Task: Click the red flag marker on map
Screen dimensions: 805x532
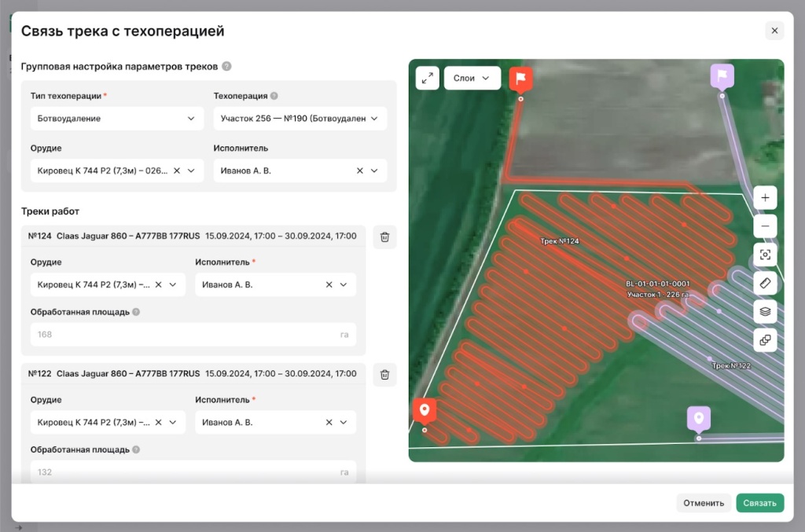Action: (520, 79)
